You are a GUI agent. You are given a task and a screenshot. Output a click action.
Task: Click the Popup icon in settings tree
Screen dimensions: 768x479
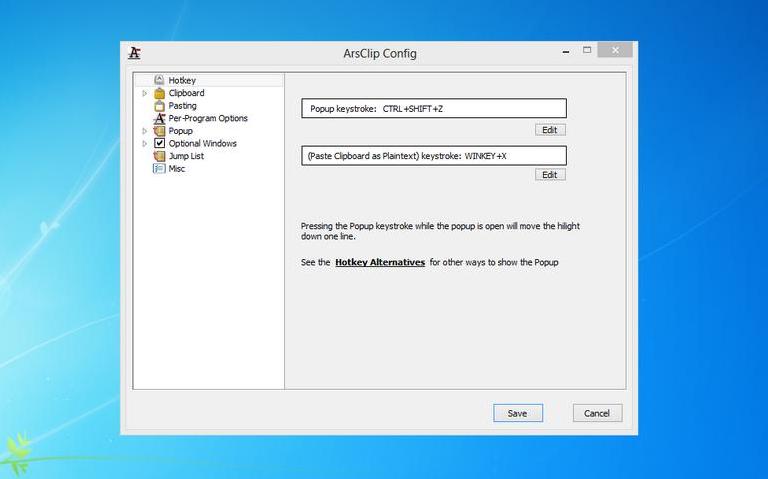point(159,131)
